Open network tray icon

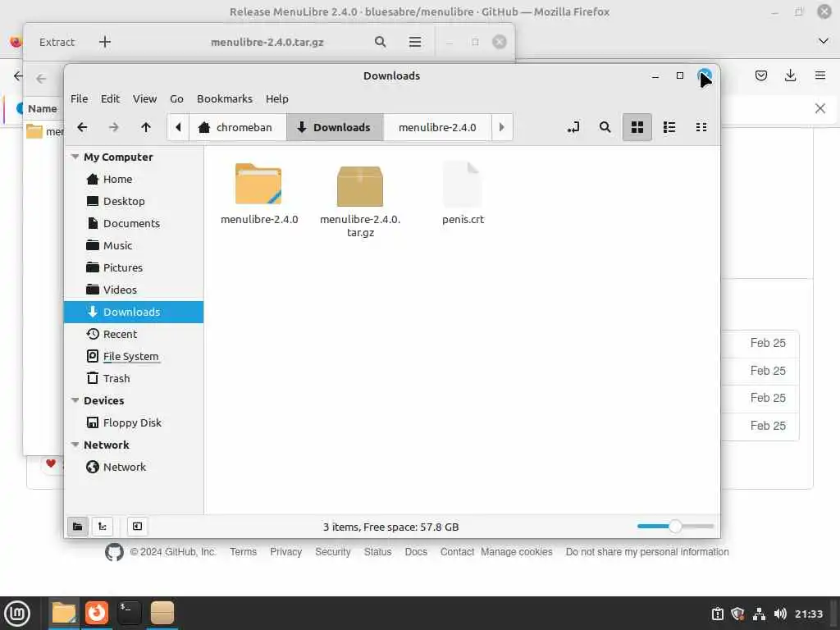tap(759, 614)
